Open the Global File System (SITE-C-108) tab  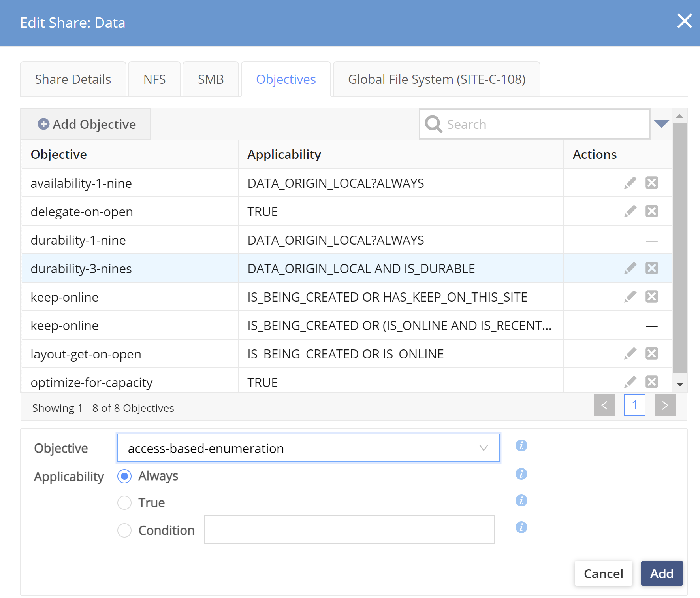click(x=437, y=79)
